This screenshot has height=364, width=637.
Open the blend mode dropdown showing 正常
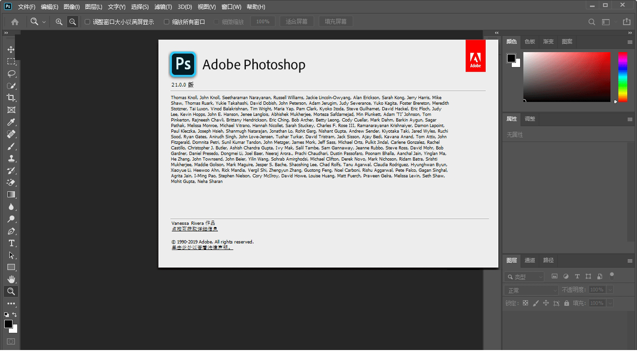[x=531, y=289]
